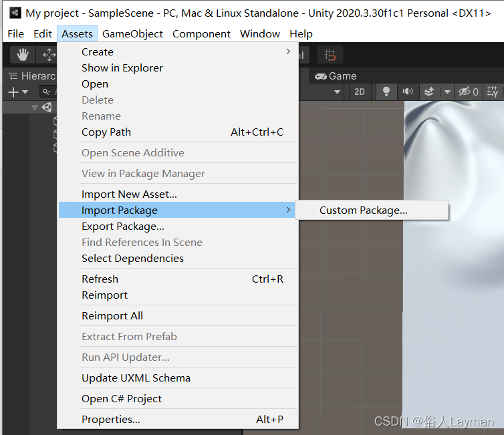Click Run API Updater... entry
Image resolution: width=504 pixels, height=435 pixels.
(x=176, y=357)
